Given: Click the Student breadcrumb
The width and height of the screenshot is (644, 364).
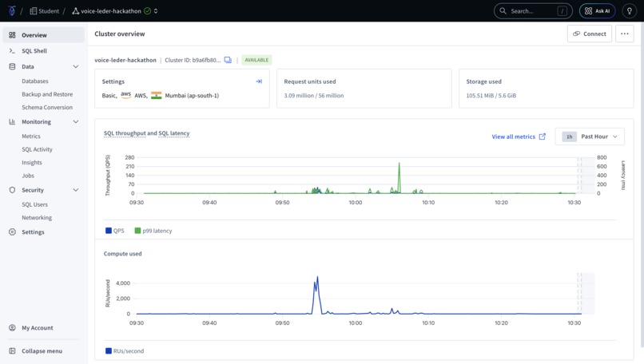Looking at the screenshot, I should click(x=49, y=11).
